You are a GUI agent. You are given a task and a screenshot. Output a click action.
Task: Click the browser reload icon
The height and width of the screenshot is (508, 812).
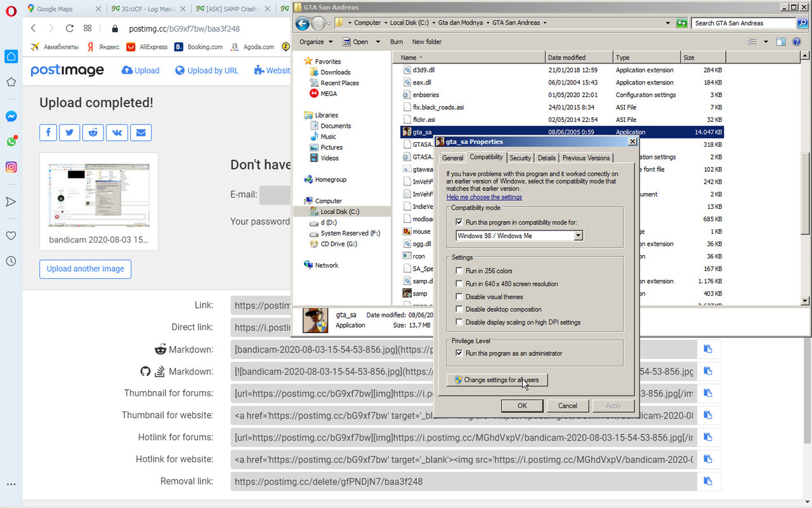[70, 29]
